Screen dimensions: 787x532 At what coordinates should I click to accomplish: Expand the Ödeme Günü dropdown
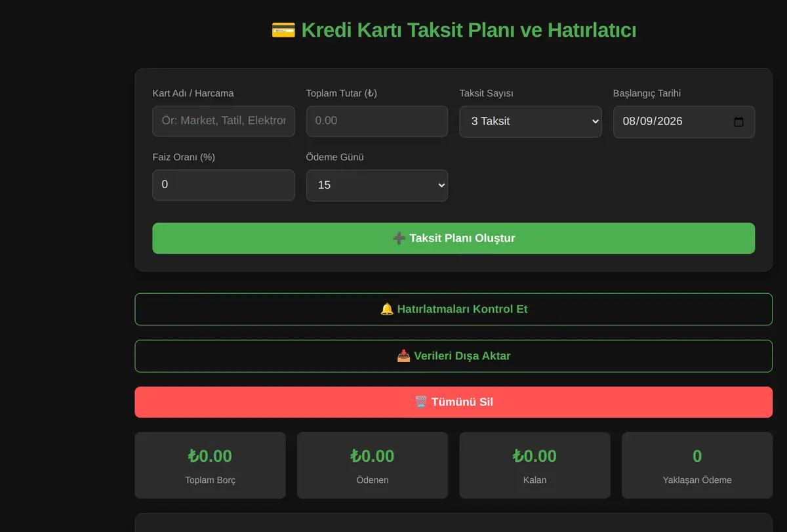coord(377,186)
